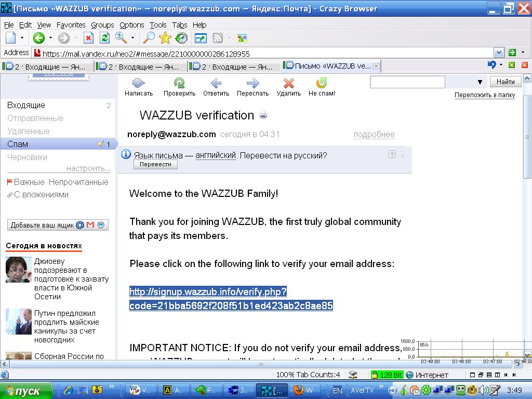The height and width of the screenshot is (399, 532).
Task: Click the Zoom magnifier icon
Action: coord(121,37)
